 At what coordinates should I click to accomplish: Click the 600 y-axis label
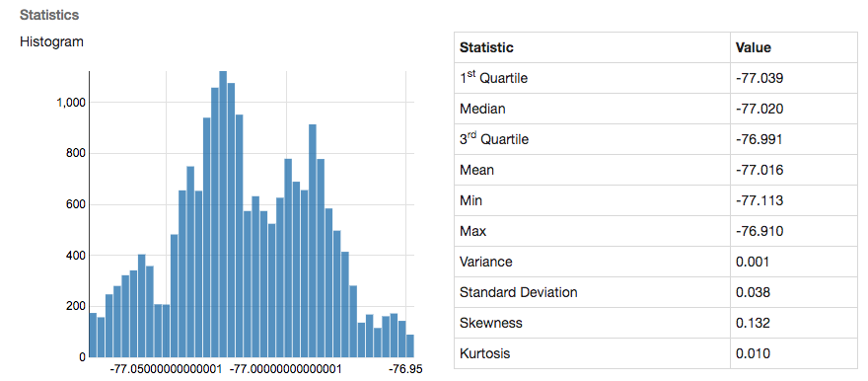tap(76, 204)
